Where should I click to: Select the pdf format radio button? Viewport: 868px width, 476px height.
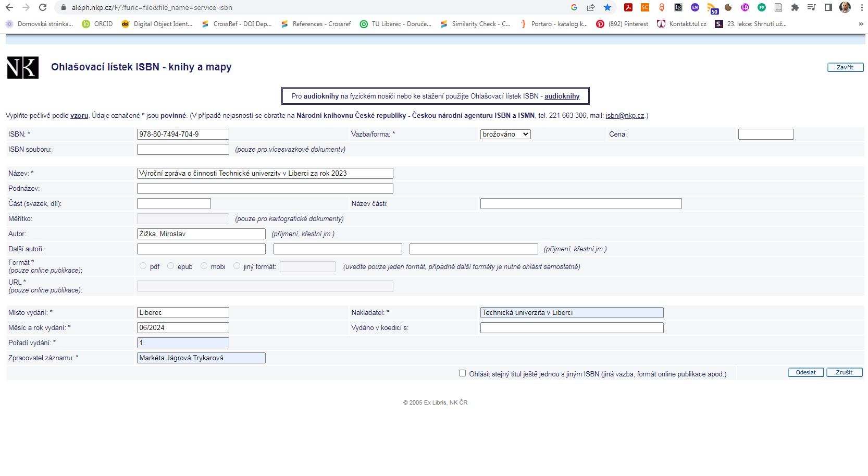[x=143, y=266]
